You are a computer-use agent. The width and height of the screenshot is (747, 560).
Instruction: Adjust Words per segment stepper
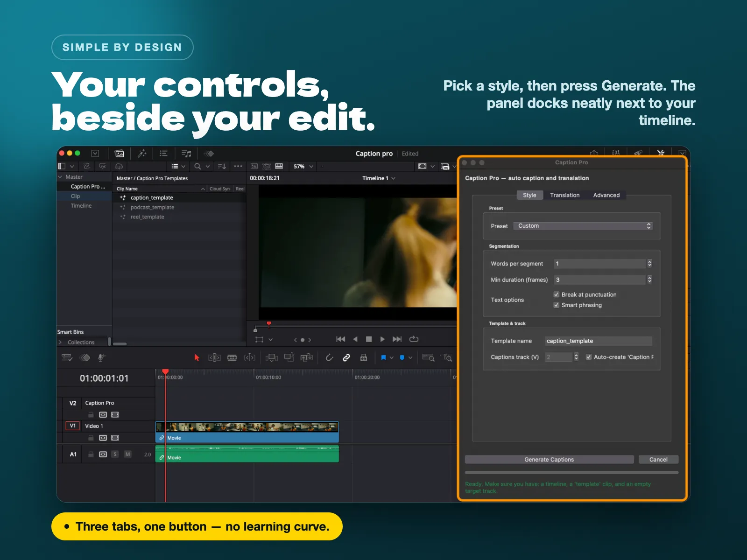(x=649, y=264)
